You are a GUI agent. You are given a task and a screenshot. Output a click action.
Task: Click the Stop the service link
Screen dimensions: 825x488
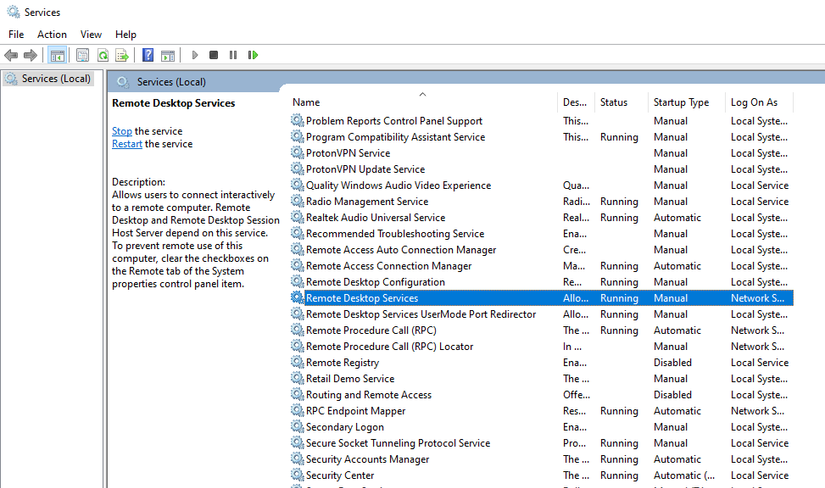pyautogui.click(x=122, y=131)
